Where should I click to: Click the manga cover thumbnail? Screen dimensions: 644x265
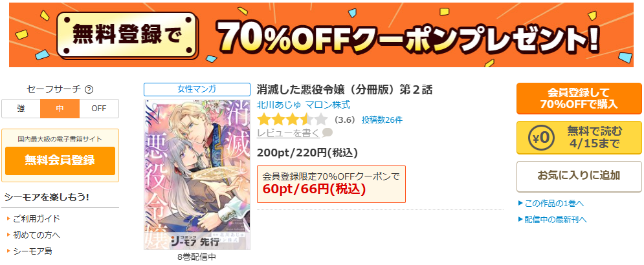pyautogui.click(x=197, y=175)
